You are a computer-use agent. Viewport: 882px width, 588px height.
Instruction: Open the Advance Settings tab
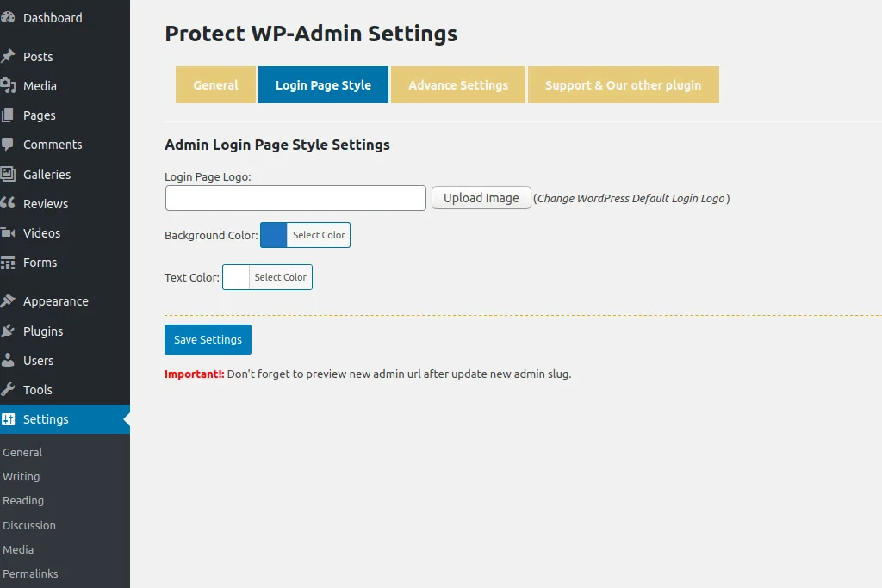[x=457, y=84]
